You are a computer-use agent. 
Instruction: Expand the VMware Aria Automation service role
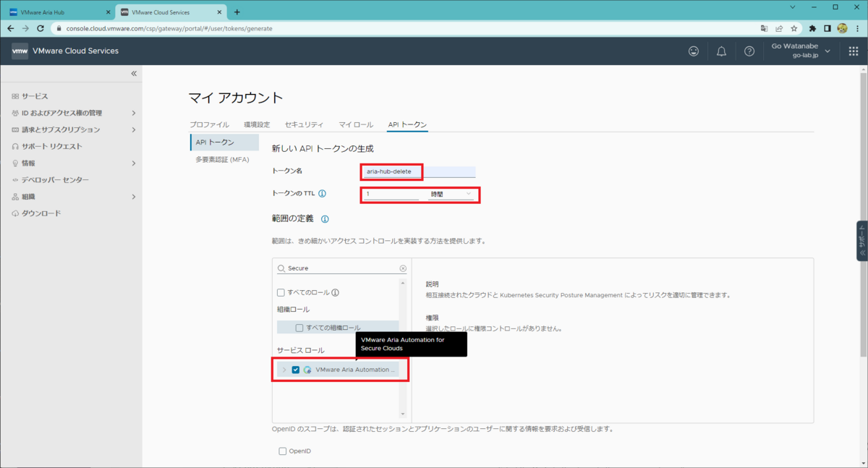[x=284, y=370]
